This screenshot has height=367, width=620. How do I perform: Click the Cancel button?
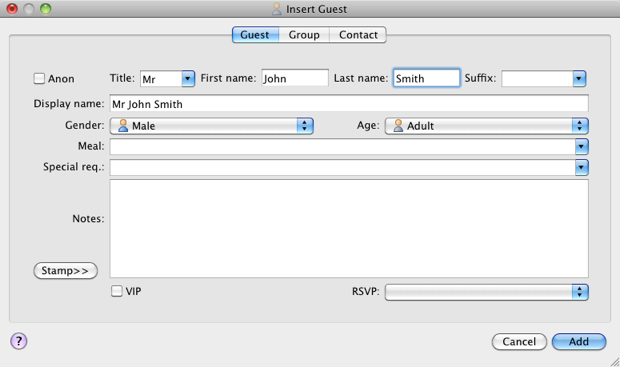pyautogui.click(x=519, y=341)
